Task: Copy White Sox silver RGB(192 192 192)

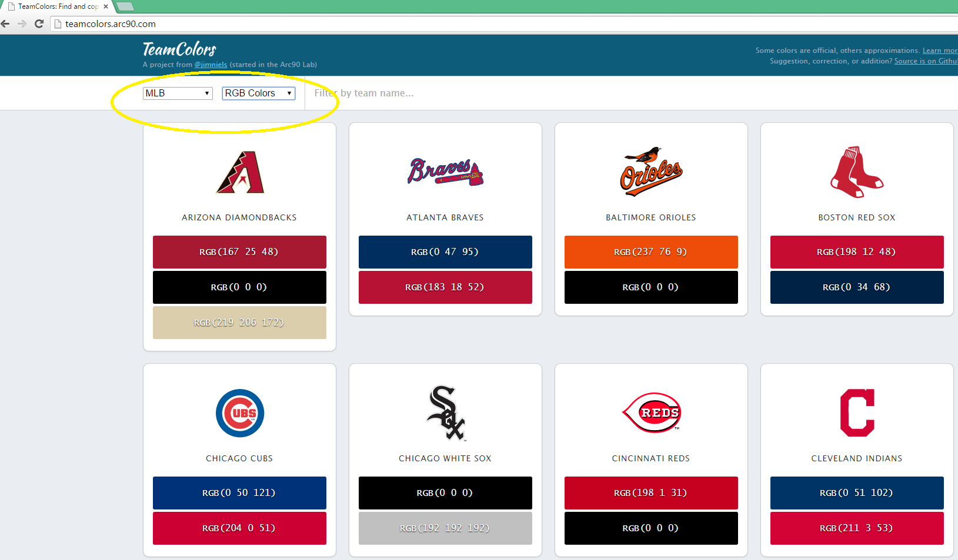Action: [445, 528]
